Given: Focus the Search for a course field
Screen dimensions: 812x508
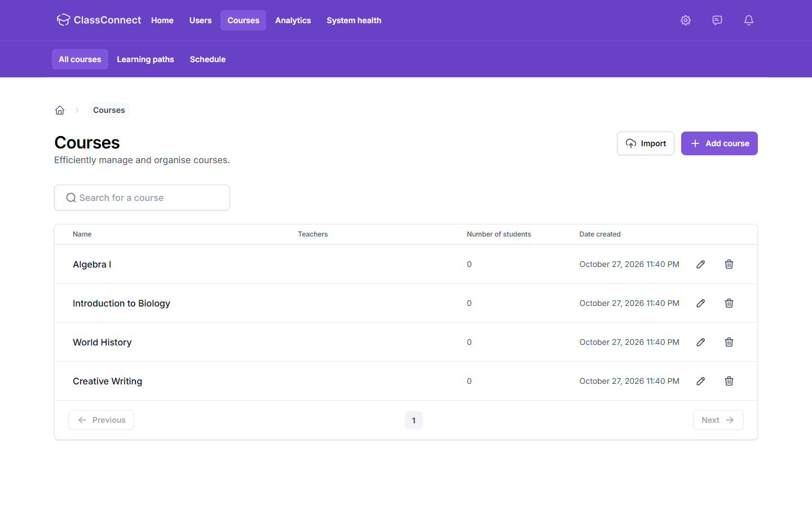Looking at the screenshot, I should coord(142,198).
